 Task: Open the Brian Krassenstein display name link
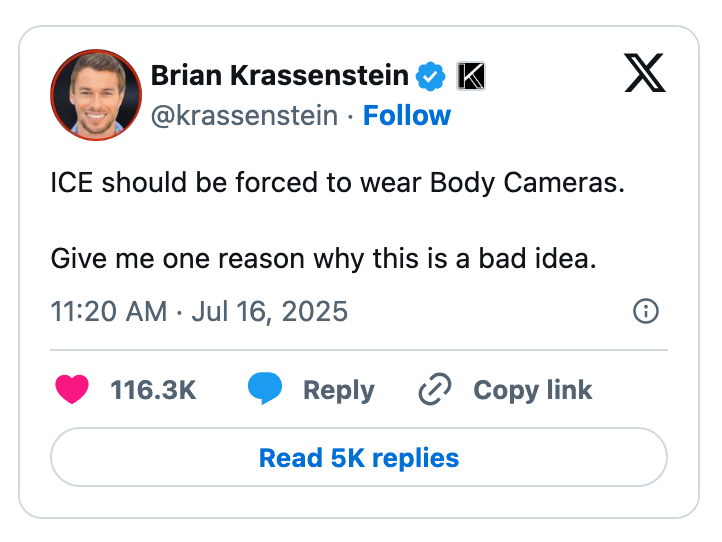[x=279, y=76]
